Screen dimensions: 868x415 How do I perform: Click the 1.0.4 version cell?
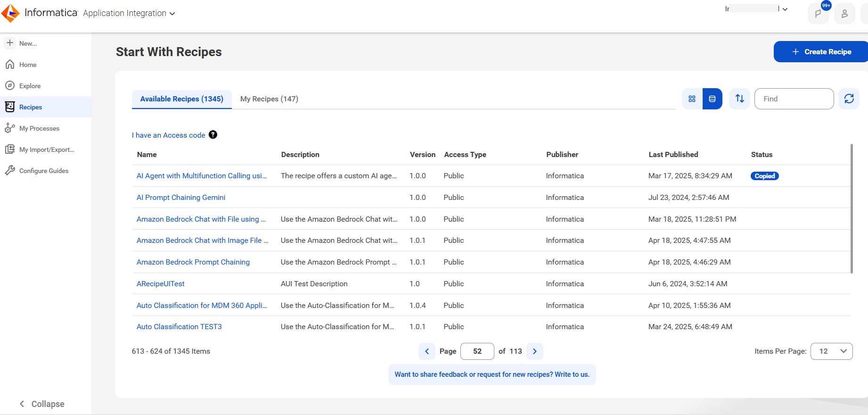[418, 306]
